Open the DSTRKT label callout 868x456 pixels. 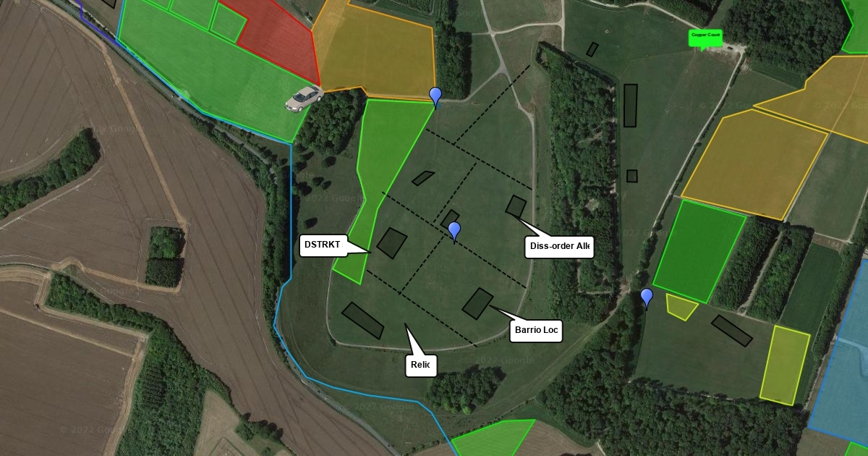pos(323,245)
